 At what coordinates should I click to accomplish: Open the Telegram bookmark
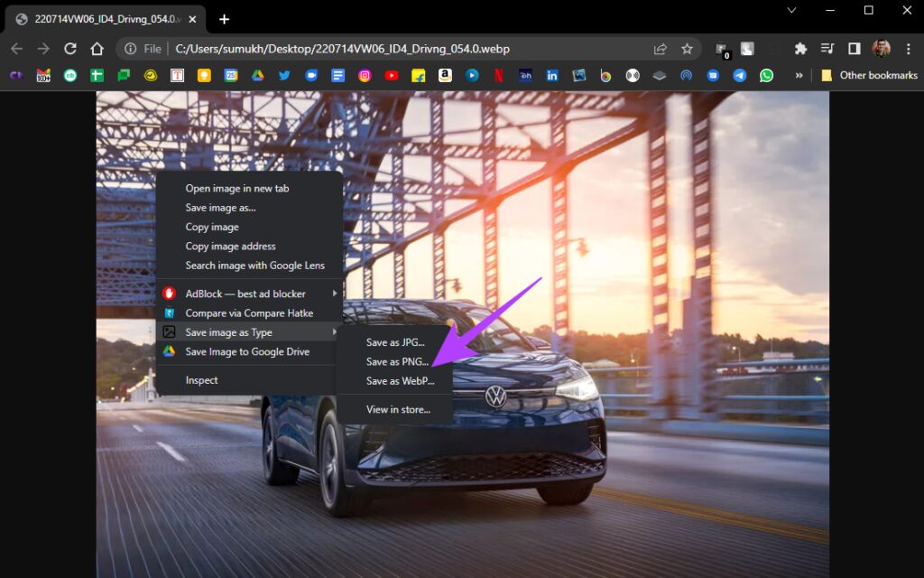(740, 76)
